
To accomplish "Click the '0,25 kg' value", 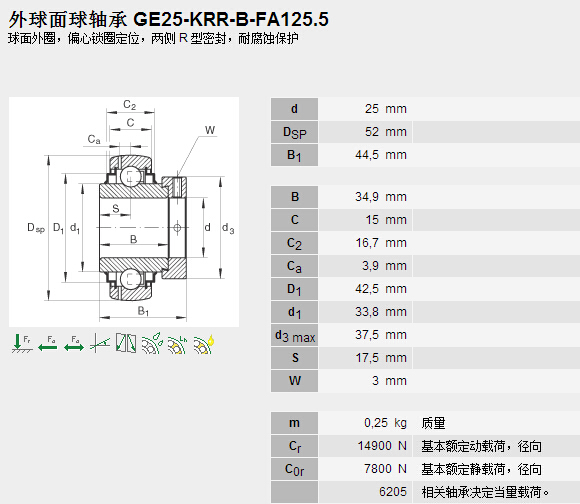I will point(385,423).
